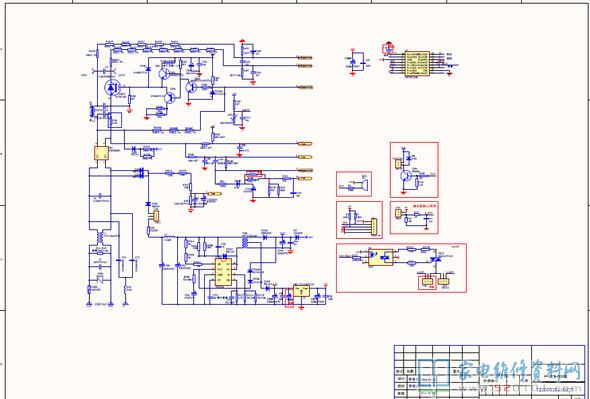Screen dimensions: 590x399
Task: Select the third yellow output port on right
Action: point(305,88)
